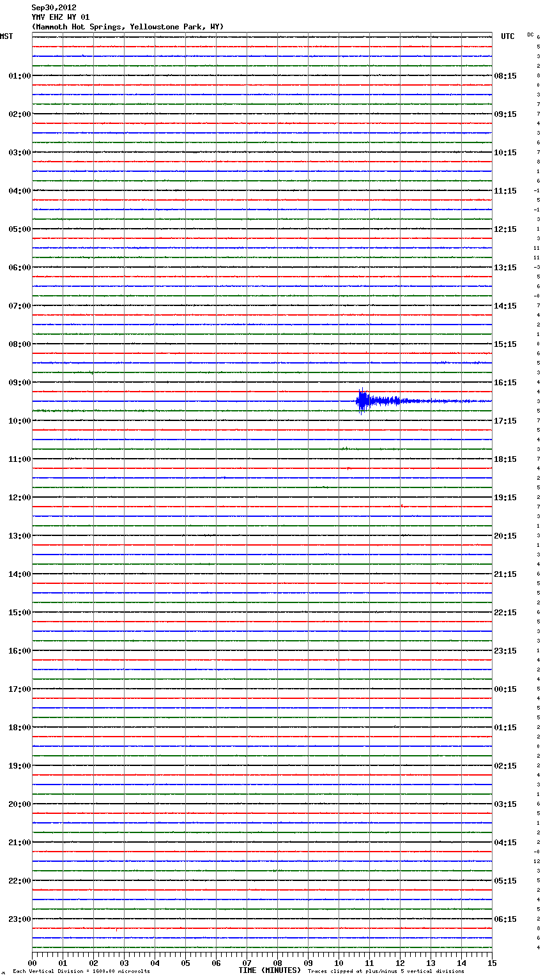Click the "03:15" UTC time label
This screenshot has height=980, width=543.
tap(505, 804)
